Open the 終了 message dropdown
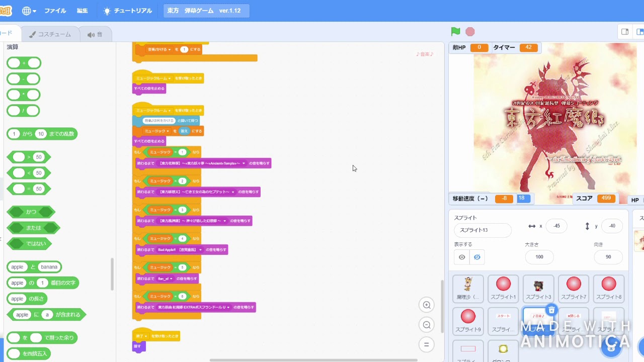644x362 pixels. [146, 336]
